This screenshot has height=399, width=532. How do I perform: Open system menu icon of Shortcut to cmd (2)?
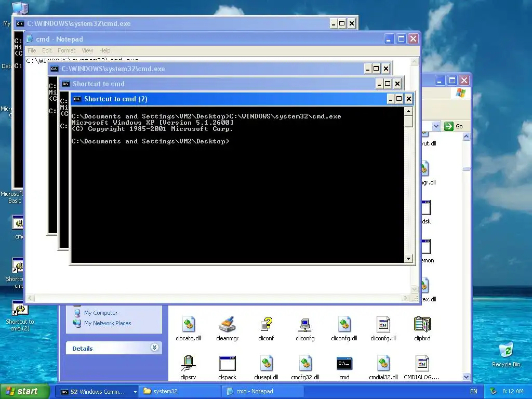point(77,99)
